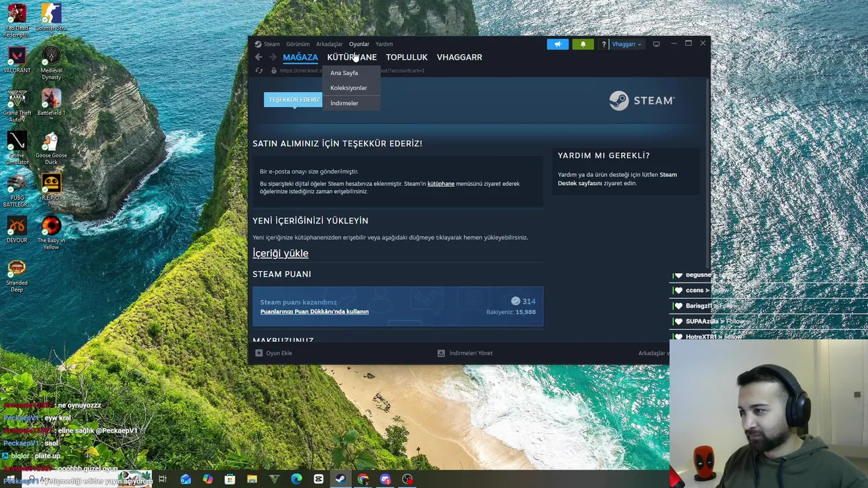868x488 pixels.
Task: Open Counter-Strike desktop shortcut
Action: (51, 19)
